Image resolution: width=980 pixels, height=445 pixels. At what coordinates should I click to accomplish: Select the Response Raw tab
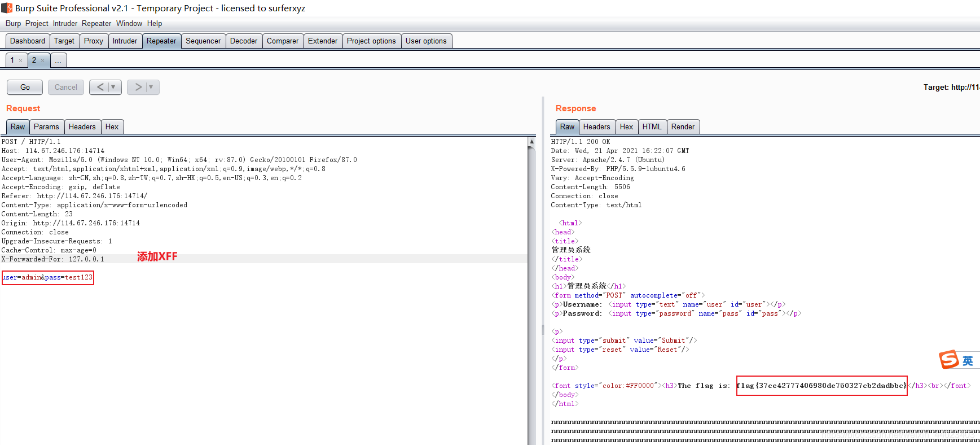click(568, 126)
